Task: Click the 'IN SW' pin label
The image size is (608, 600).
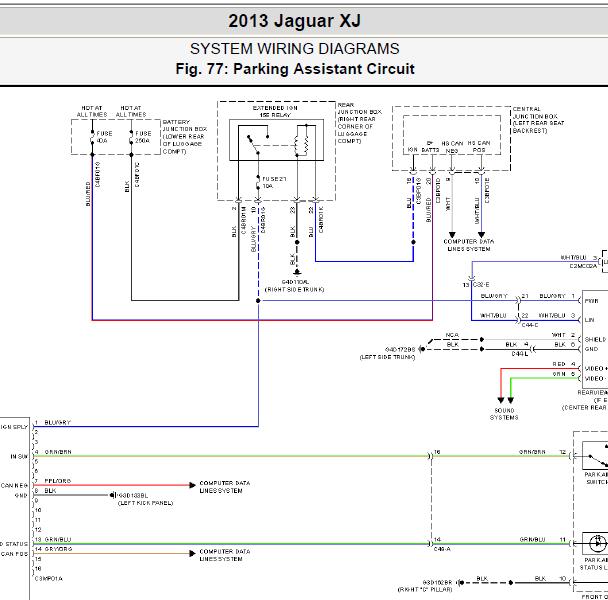Action: click(x=19, y=456)
